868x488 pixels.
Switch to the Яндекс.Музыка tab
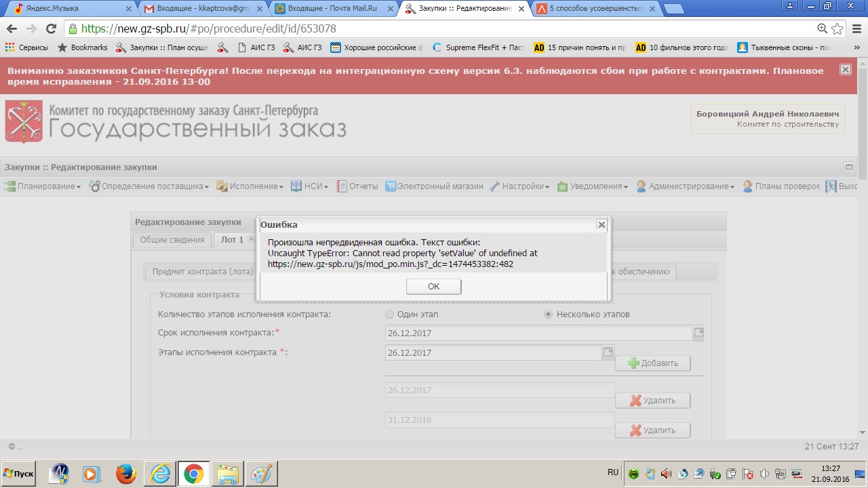[x=71, y=9]
